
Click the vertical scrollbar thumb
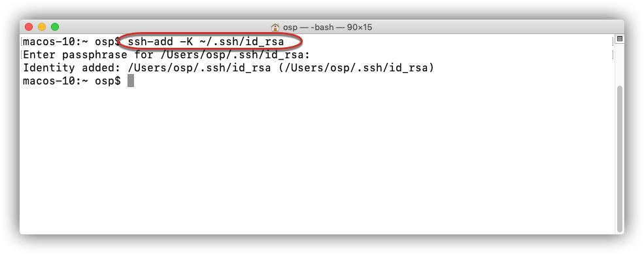click(620, 158)
